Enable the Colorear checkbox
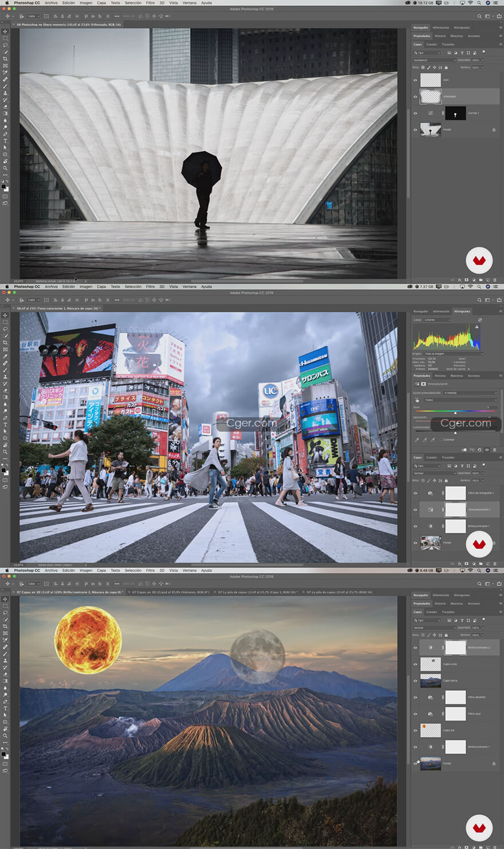 pos(441,440)
